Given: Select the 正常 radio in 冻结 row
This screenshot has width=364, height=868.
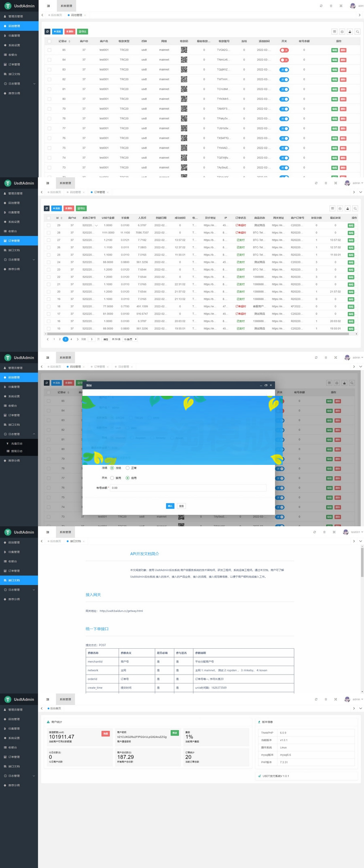Looking at the screenshot, I should (128, 468).
